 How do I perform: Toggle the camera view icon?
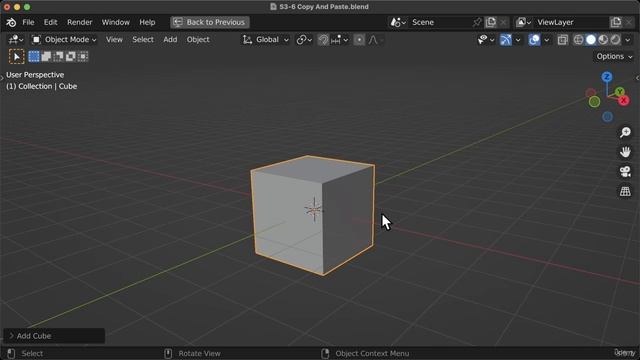coord(625,171)
